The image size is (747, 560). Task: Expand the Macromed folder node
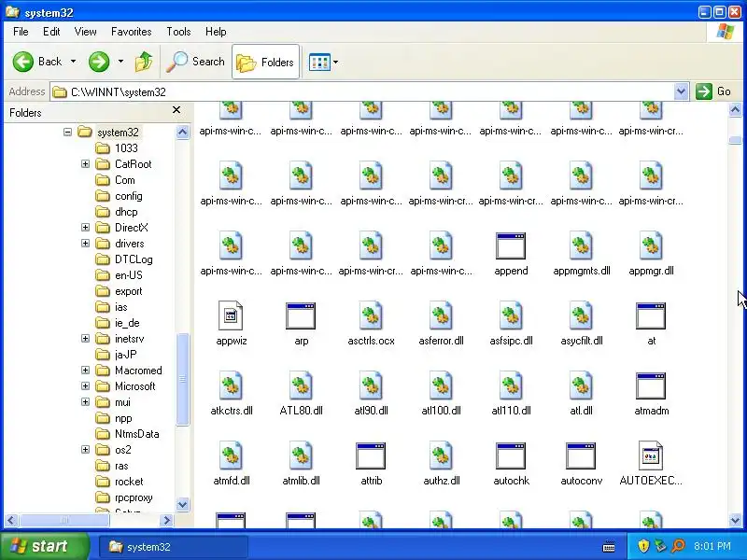85,370
